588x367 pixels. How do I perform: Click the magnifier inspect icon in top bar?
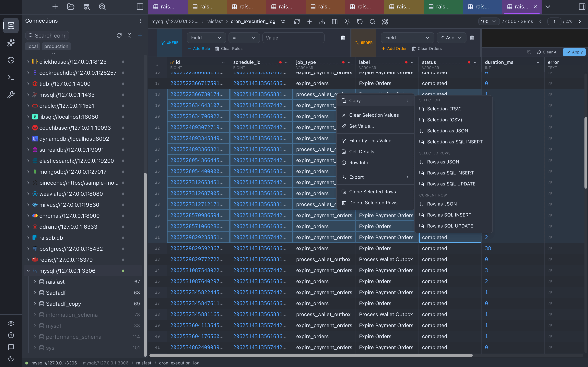[102, 7]
